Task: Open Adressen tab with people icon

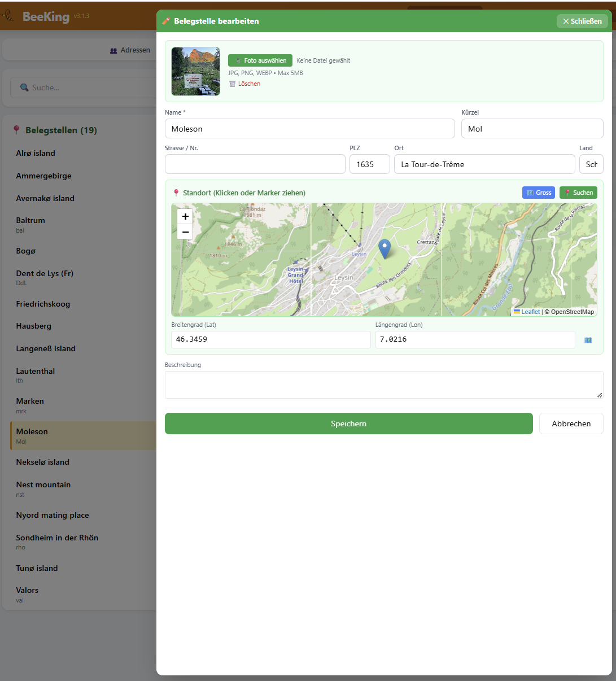Action: 130,50
